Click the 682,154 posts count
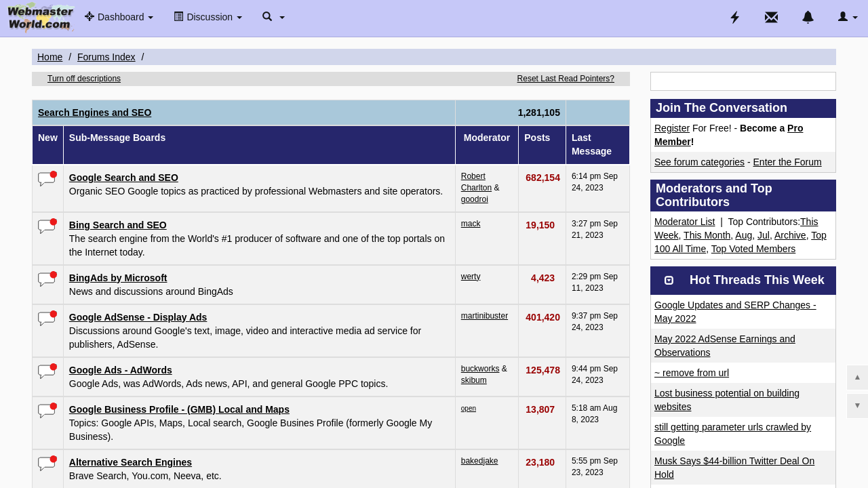This screenshot has height=488, width=868. [x=542, y=178]
